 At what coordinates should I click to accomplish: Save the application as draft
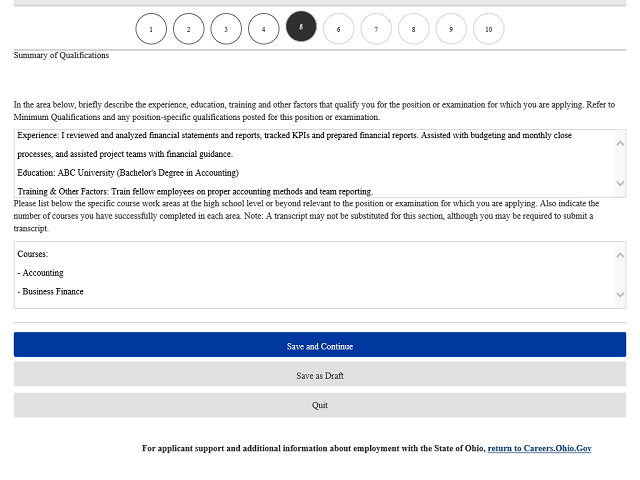(320, 374)
